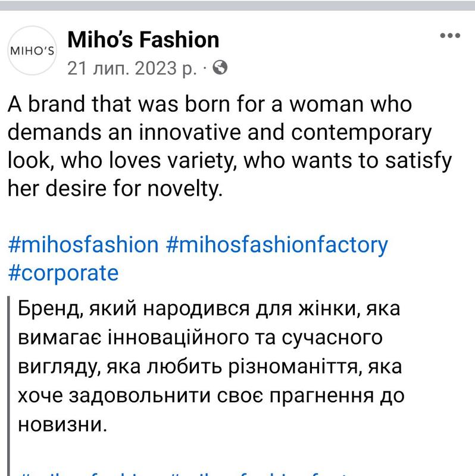Tap the line "demands an innovative and contemporary"

coord(219,133)
